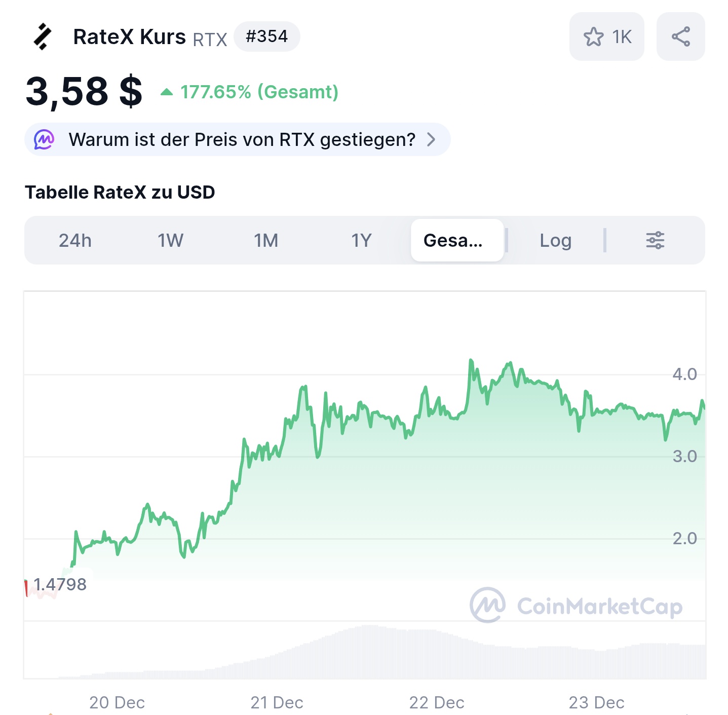728x715 pixels.
Task: Click the 1.4798 starting price marker
Action: point(60,584)
